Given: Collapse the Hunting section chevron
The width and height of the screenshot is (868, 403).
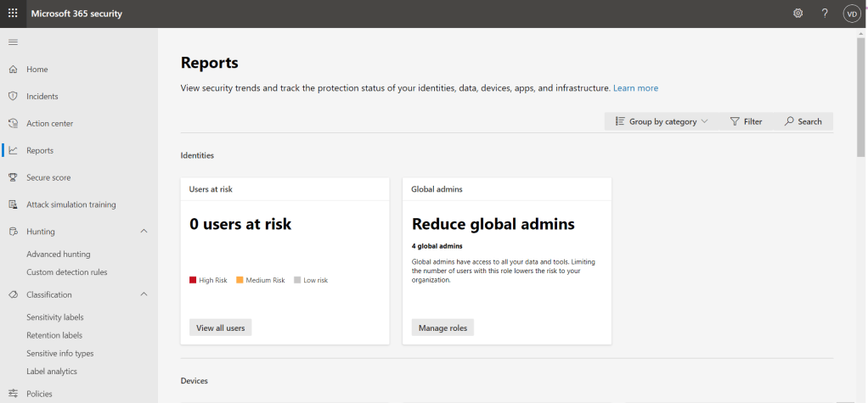Looking at the screenshot, I should click(144, 232).
